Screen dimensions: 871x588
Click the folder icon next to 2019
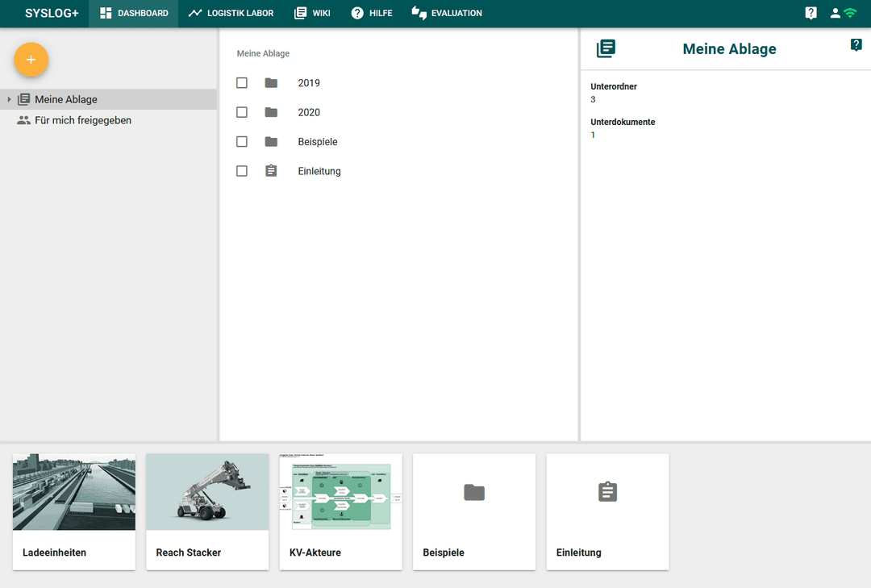tap(270, 82)
